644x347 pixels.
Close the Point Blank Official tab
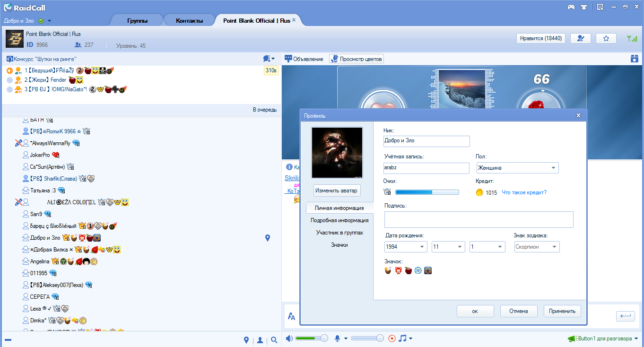[294, 20]
